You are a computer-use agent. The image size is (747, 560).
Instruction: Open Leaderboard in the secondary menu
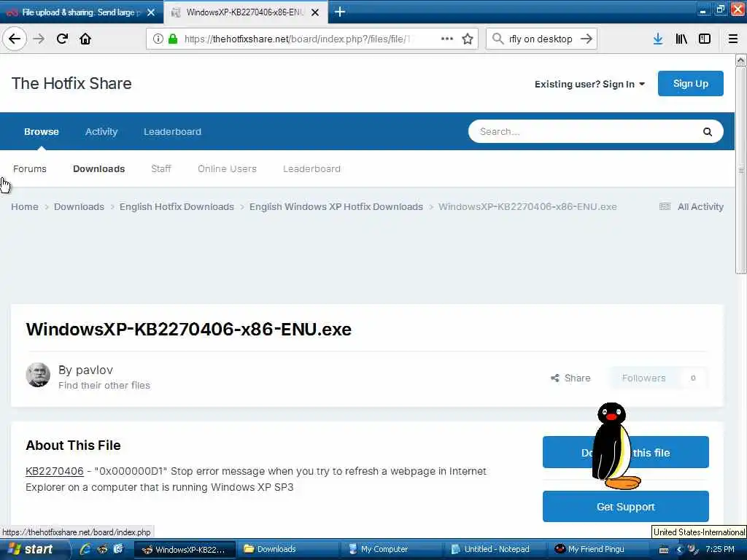pos(311,168)
